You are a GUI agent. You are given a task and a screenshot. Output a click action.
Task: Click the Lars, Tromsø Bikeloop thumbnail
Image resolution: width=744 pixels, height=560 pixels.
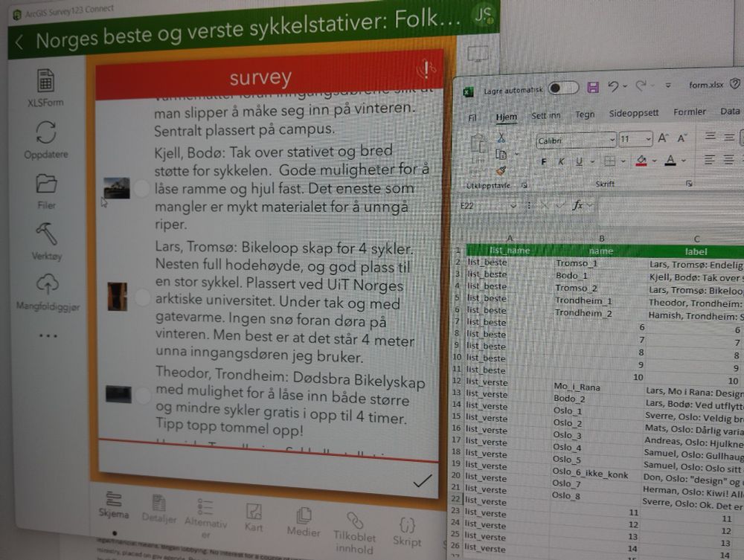[118, 296]
